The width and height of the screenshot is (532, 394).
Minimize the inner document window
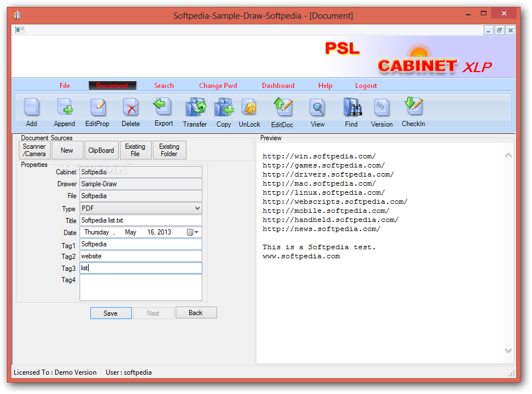[488, 30]
